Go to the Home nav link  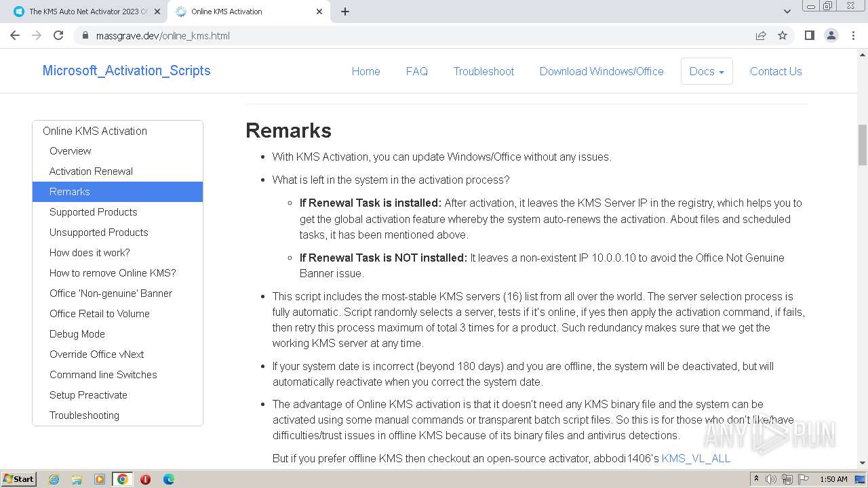[366, 71]
